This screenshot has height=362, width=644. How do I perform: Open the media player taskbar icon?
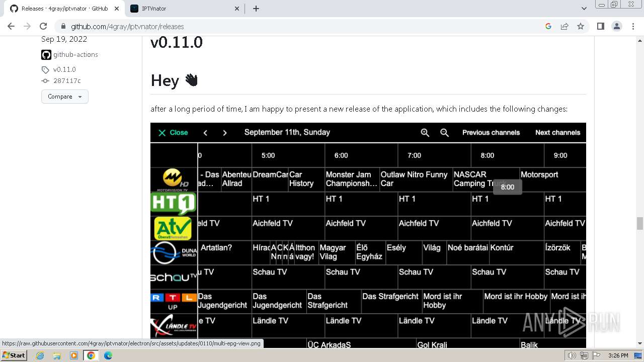pyautogui.click(x=74, y=355)
